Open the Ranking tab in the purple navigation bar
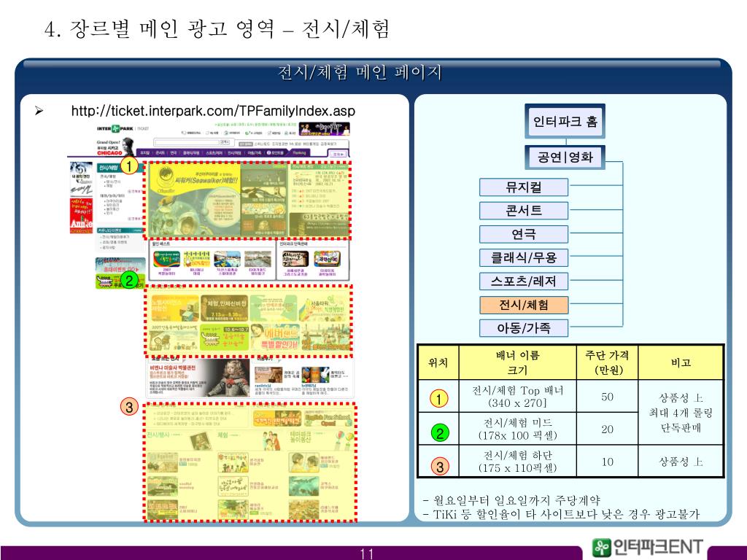The height and width of the screenshot is (560, 747). click(299, 153)
